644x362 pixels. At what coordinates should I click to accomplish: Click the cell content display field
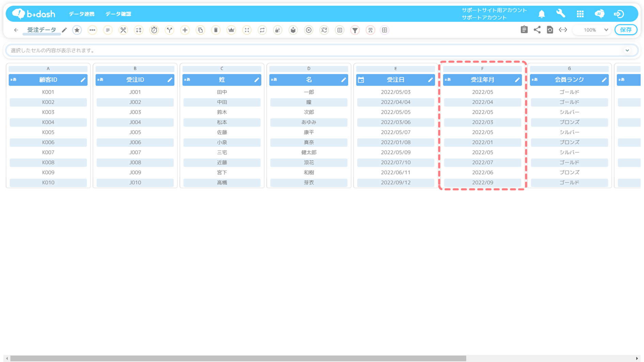tap(322, 50)
